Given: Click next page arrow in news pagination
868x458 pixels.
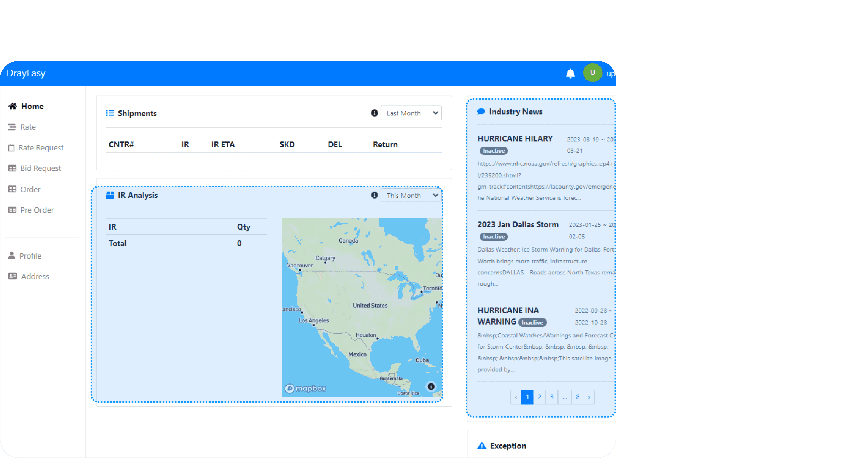Looking at the screenshot, I should point(589,397).
